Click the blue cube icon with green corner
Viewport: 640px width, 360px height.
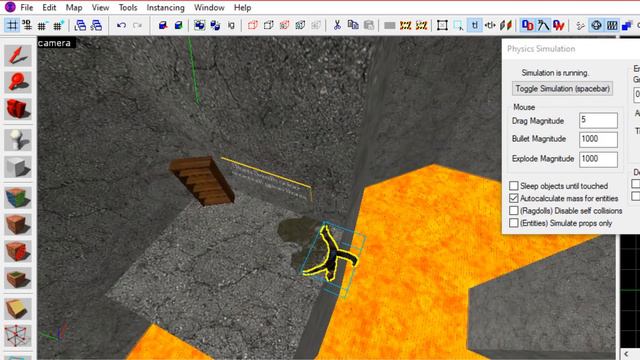[x=178, y=25]
